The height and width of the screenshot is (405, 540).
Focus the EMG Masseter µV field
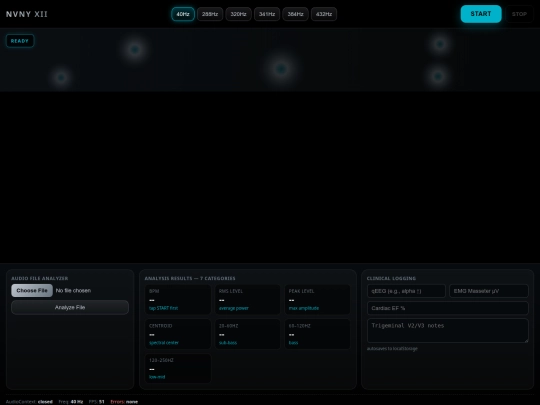coord(489,291)
